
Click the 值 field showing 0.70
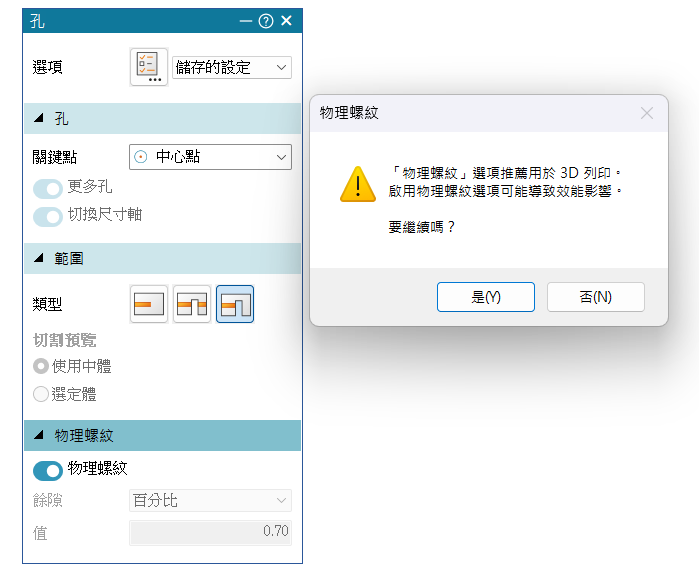pos(210,532)
